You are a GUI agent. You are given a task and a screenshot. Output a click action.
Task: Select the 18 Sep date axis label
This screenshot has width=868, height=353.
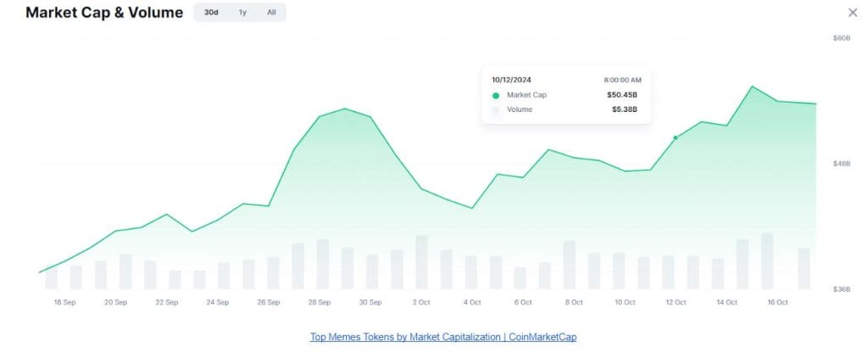pyautogui.click(x=64, y=302)
